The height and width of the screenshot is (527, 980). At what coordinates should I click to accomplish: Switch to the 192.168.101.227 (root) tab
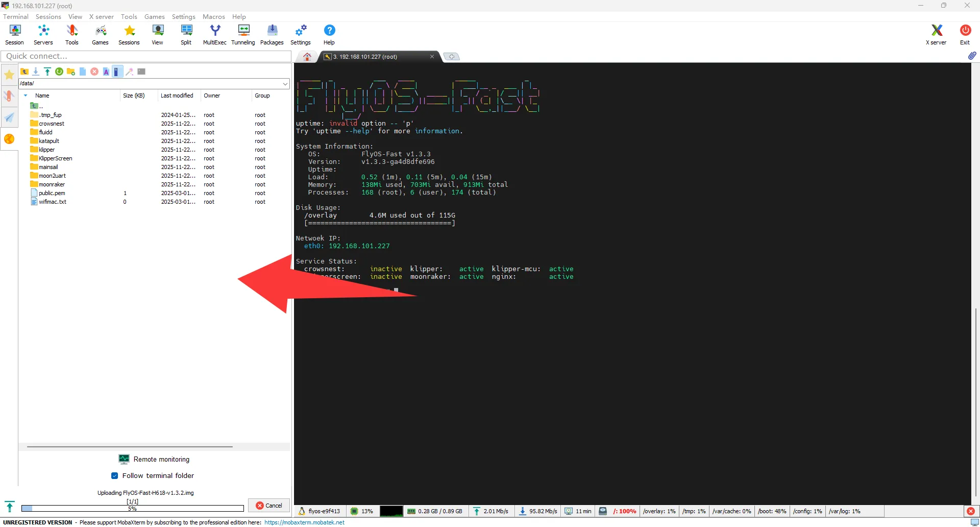[x=367, y=57]
